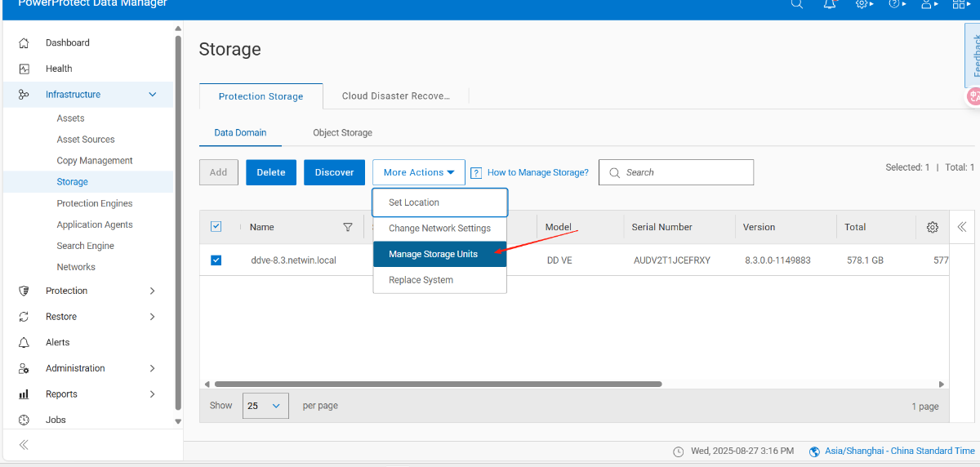Click the Reports bar chart icon
980x467 pixels.
[x=24, y=394]
